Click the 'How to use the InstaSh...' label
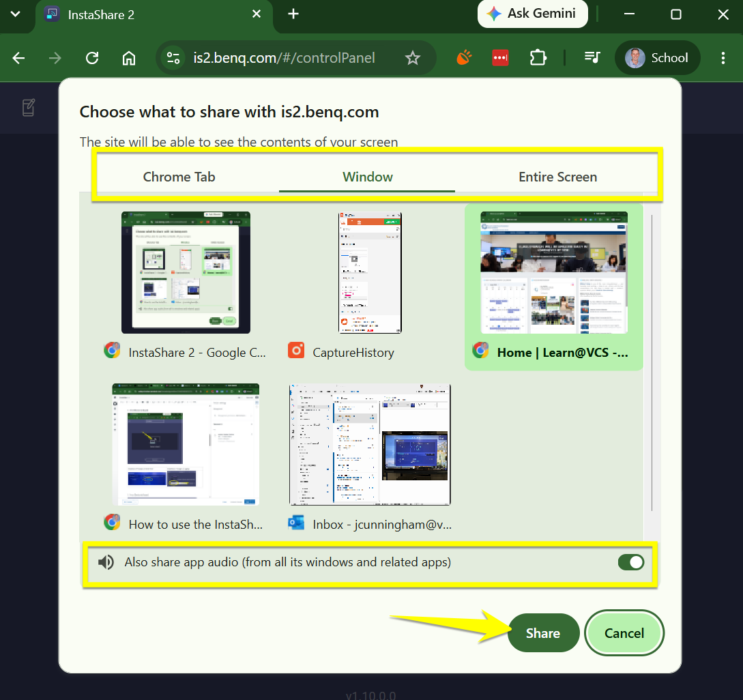The image size is (743, 700). [x=196, y=525]
